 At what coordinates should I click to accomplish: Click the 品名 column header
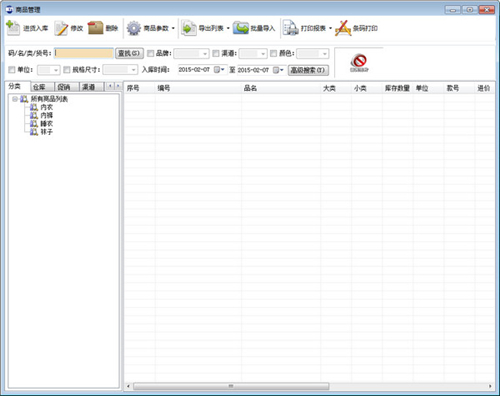pos(281,88)
